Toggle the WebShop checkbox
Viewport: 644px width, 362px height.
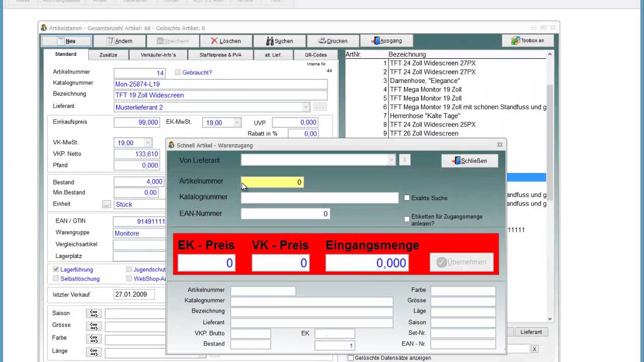(129, 279)
